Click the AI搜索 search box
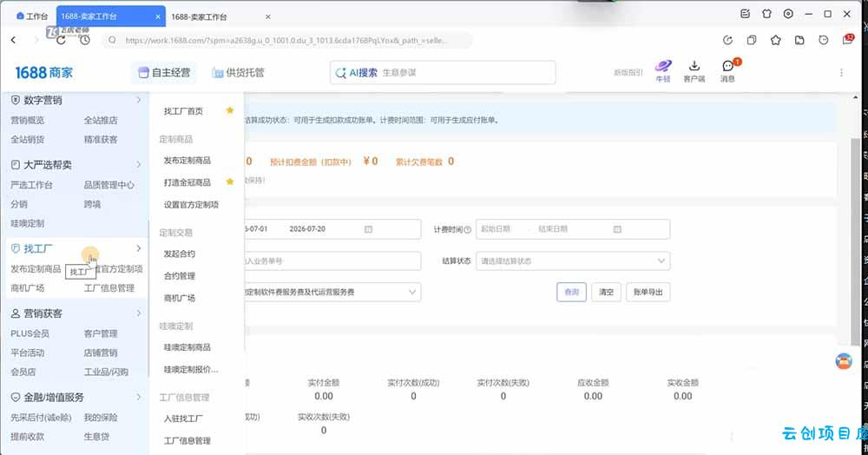Image resolution: width=868 pixels, height=455 pixels. (443, 73)
